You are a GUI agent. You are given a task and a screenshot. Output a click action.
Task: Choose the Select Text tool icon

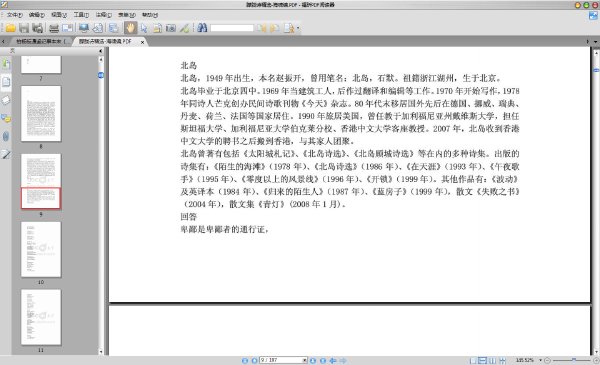click(157, 28)
